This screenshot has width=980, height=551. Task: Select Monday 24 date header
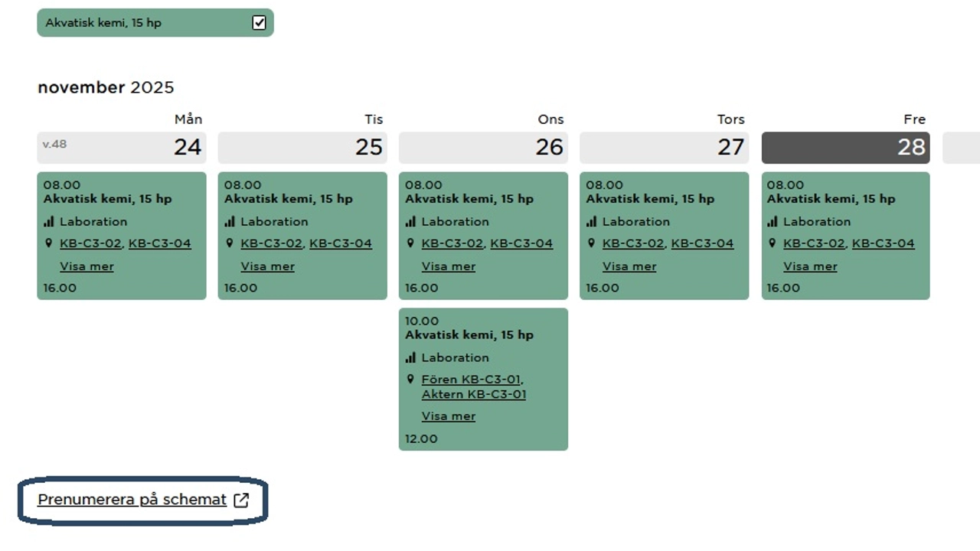pyautogui.click(x=121, y=147)
